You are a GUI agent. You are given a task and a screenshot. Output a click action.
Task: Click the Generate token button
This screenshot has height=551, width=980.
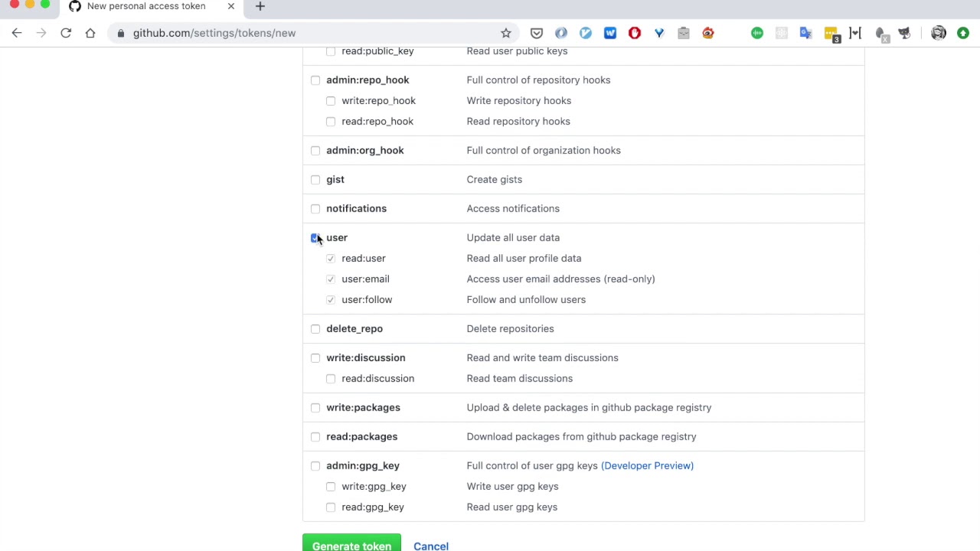pos(351,543)
